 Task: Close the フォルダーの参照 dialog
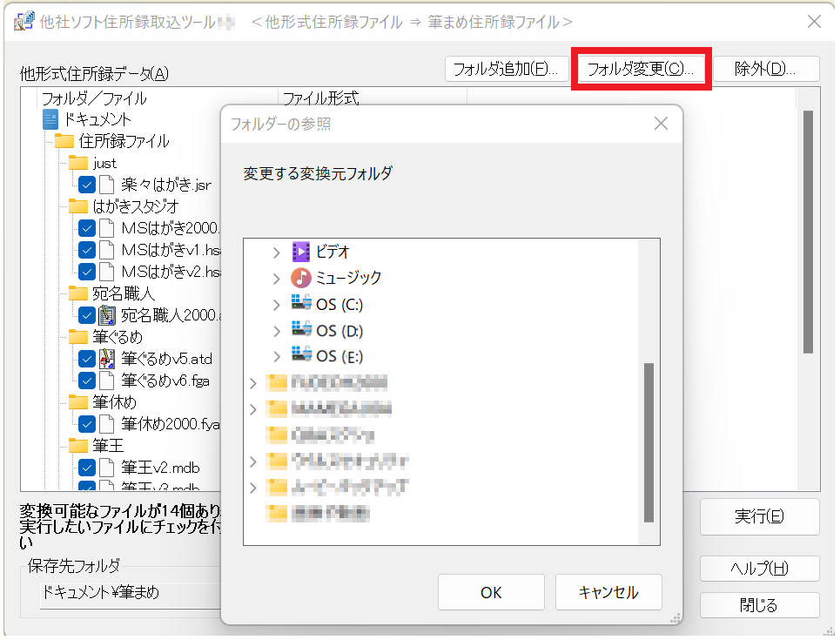pos(661,124)
